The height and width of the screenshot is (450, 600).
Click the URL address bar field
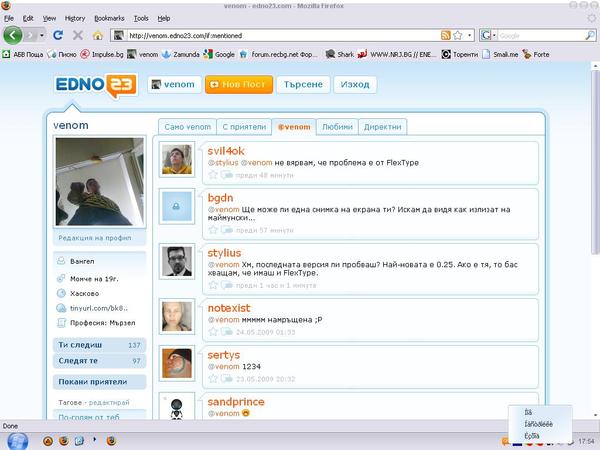283,36
